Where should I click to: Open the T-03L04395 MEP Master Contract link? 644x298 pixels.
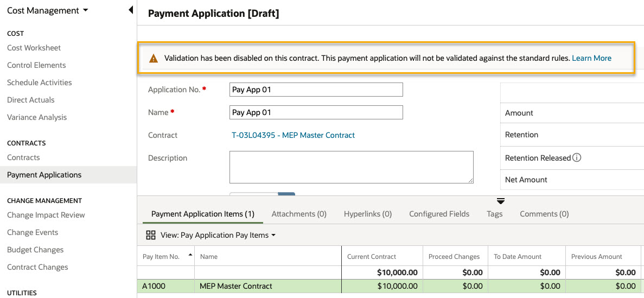pyautogui.click(x=294, y=135)
